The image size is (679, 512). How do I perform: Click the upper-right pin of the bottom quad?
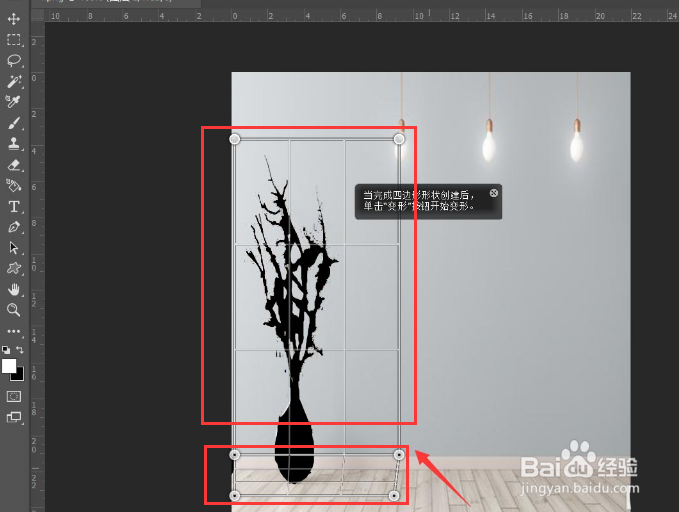(399, 455)
